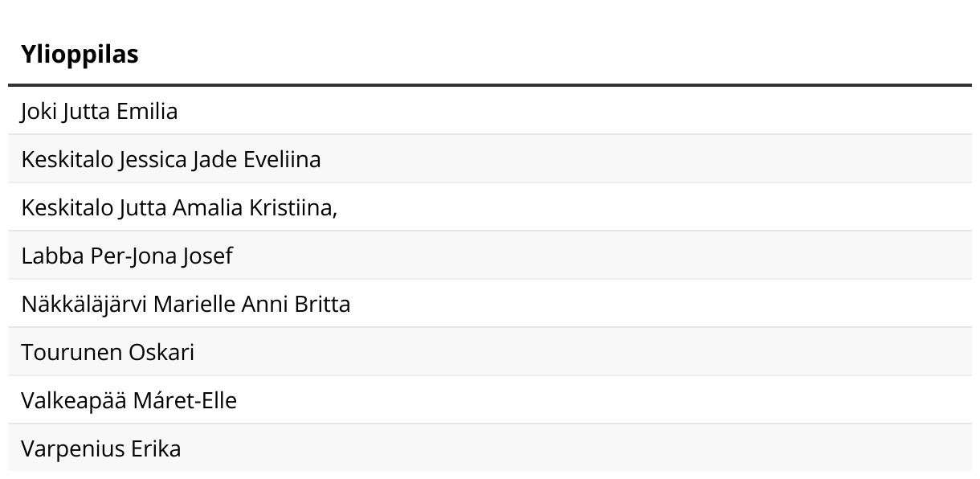Click the middle name Amalia
Viewport: 980px width, 479px height.
207,207
